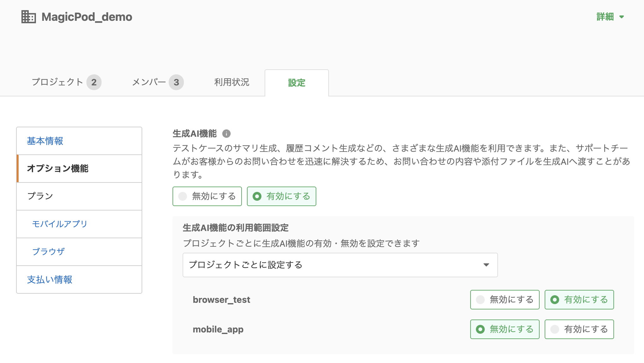
Task: Select the 設定 tab
Action: coord(297,83)
